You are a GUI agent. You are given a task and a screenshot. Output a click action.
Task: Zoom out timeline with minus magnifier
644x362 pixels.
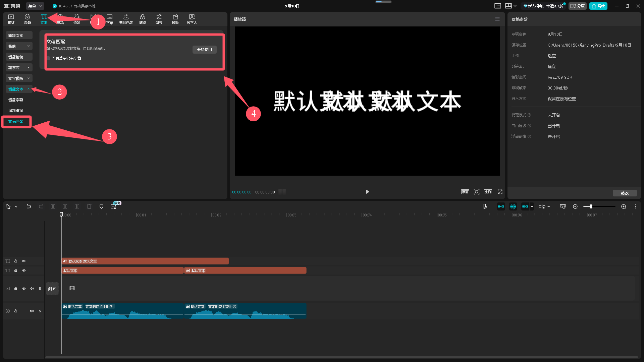click(x=575, y=206)
